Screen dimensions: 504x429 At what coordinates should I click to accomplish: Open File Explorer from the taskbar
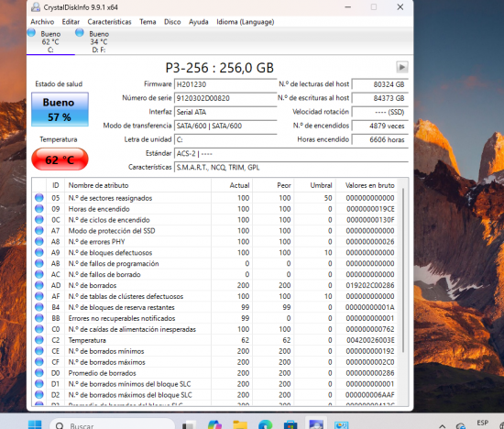point(240,424)
